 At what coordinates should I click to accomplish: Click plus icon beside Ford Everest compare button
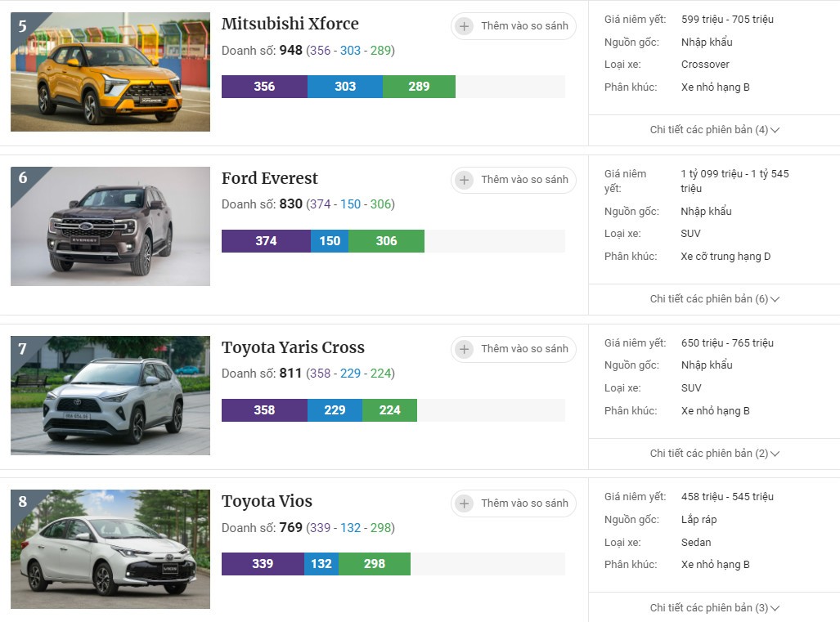[464, 180]
